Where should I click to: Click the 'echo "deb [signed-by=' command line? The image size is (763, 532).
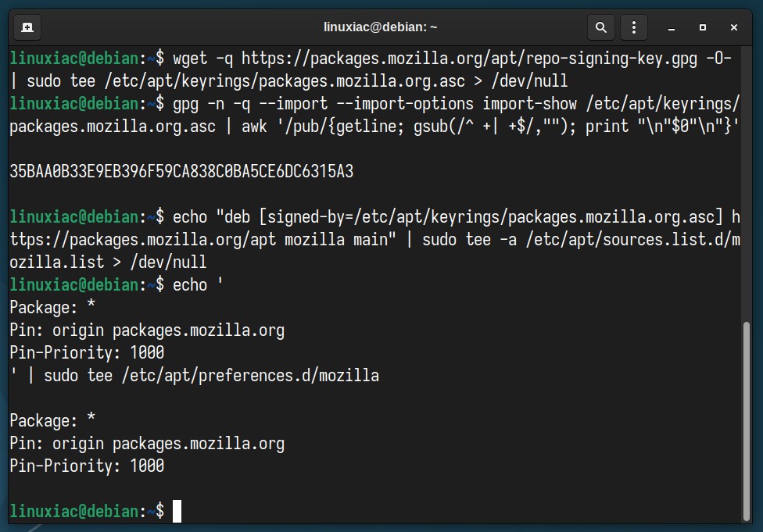click(x=374, y=217)
